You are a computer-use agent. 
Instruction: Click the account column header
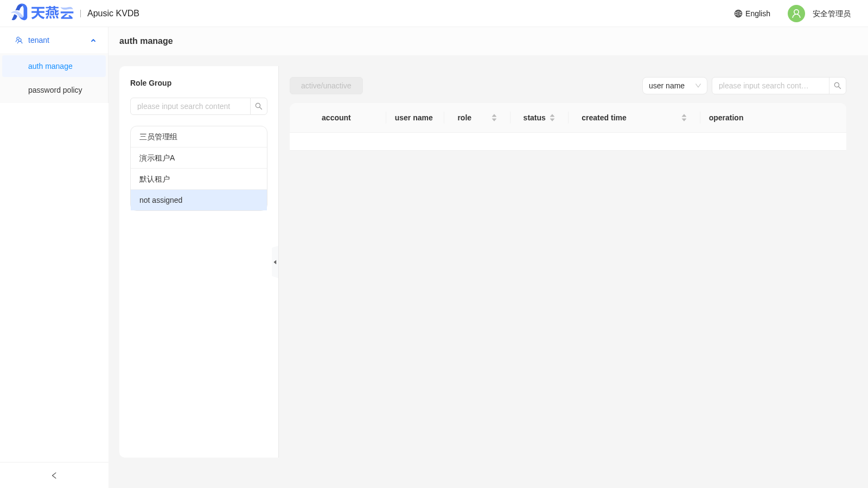[x=336, y=118]
